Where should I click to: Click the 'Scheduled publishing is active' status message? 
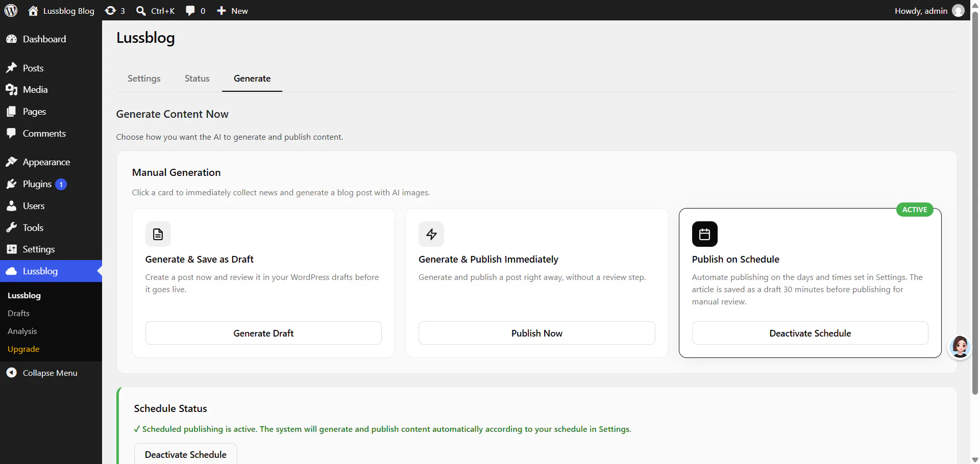(383, 429)
